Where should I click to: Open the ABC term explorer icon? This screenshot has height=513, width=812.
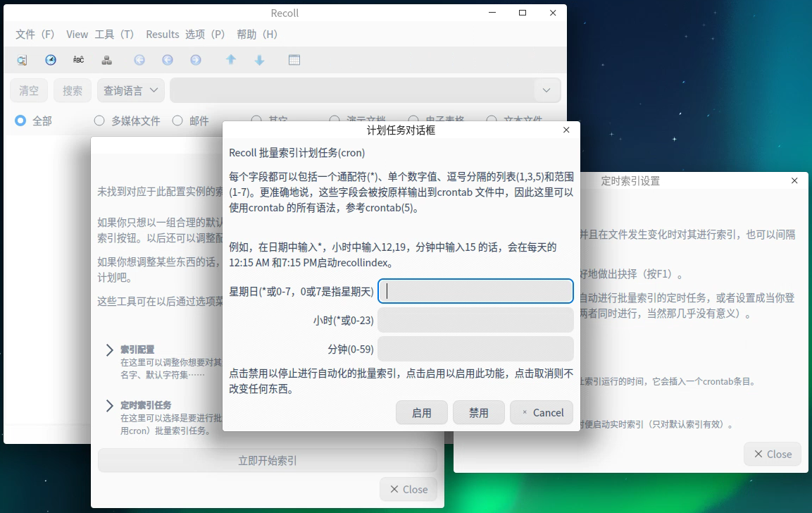coord(78,60)
